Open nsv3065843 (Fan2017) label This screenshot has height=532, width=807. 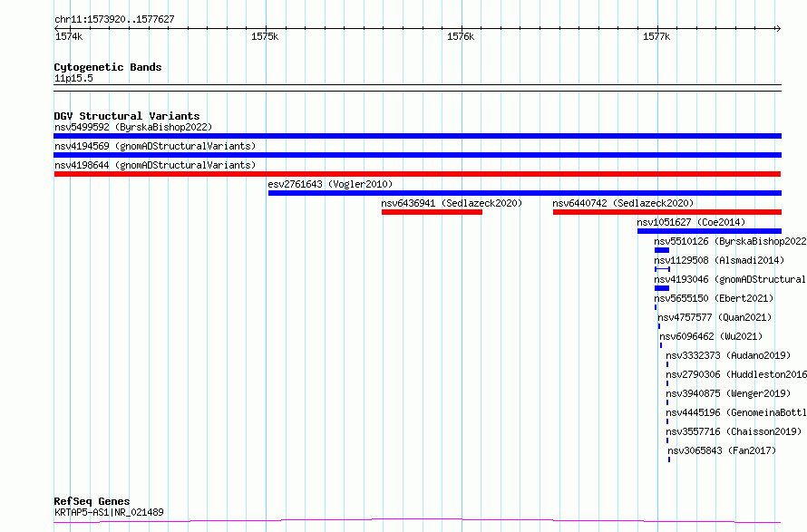tap(722, 450)
